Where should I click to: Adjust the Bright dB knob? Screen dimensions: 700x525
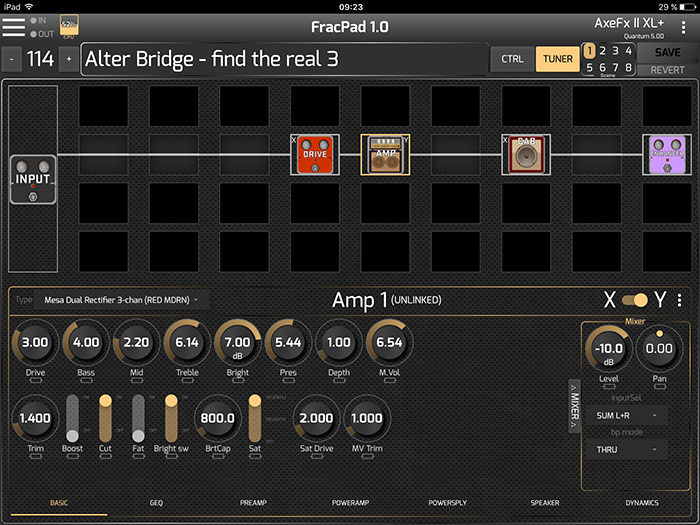click(x=238, y=342)
